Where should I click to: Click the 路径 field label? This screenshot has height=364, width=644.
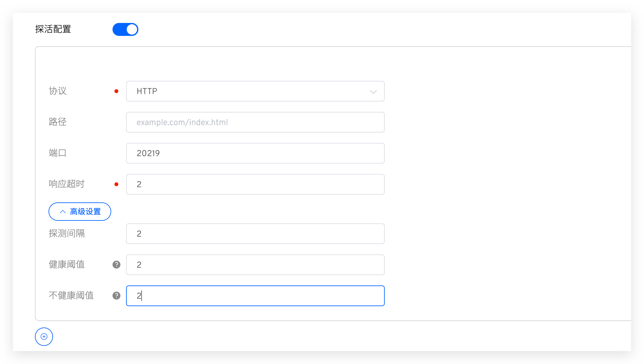[x=58, y=122]
